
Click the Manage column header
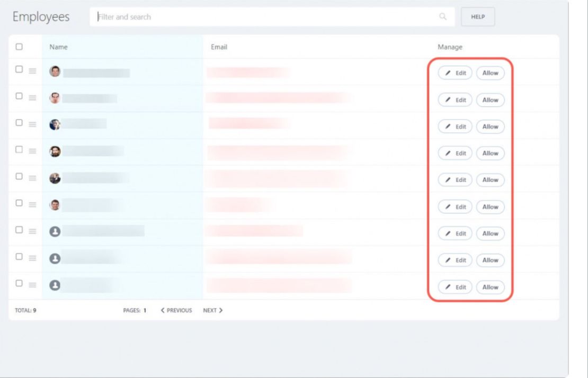click(x=450, y=47)
